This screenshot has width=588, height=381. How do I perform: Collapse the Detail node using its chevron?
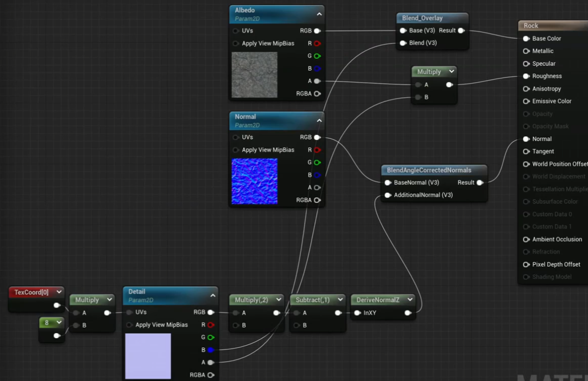212,295
